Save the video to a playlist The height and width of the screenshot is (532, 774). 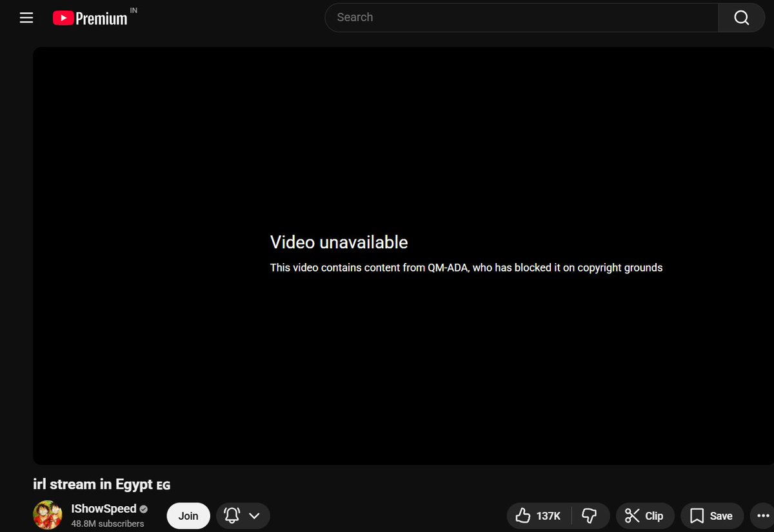[x=711, y=516]
